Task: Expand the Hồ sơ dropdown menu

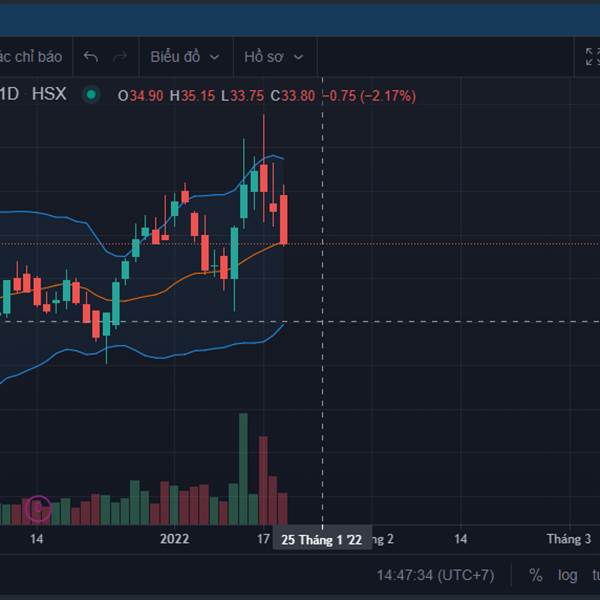Action: pos(273,57)
